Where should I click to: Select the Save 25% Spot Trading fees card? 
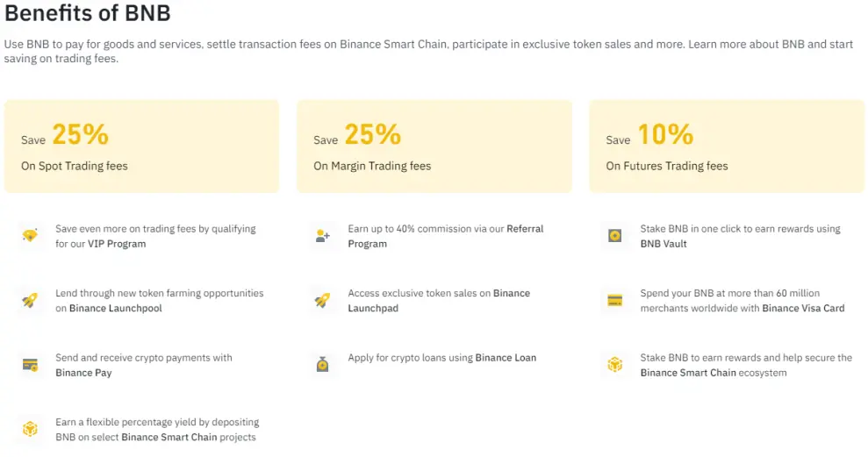pyautogui.click(x=141, y=146)
